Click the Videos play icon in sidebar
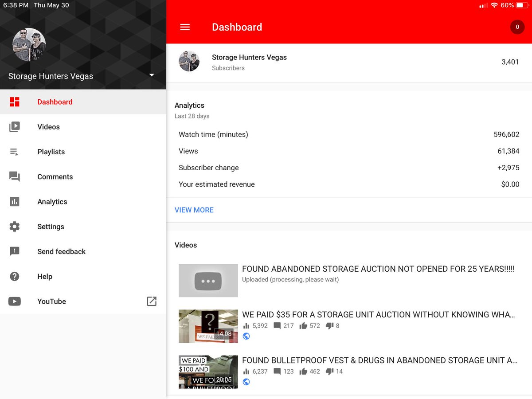The image size is (532, 399). [15, 127]
